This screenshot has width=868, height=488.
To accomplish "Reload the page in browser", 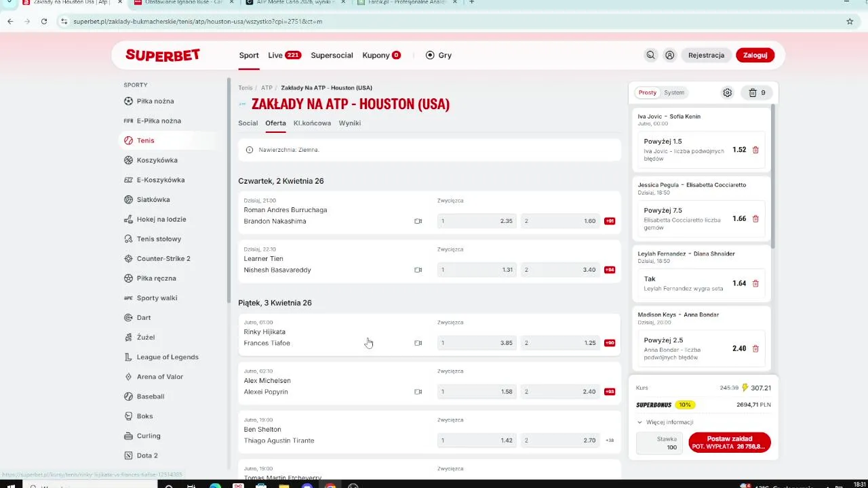I will 44,21.
